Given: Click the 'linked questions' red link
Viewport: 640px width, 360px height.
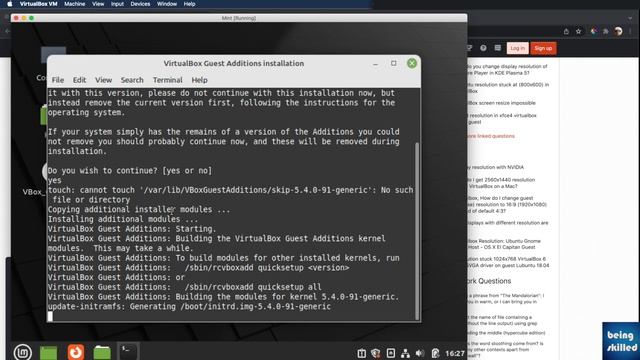Looking at the screenshot, I should coord(491,136).
